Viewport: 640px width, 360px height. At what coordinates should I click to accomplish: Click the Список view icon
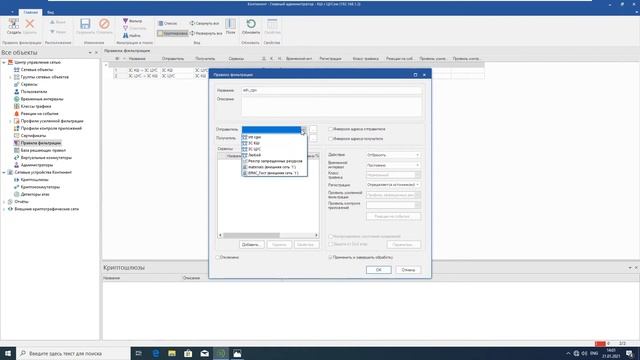click(x=161, y=23)
